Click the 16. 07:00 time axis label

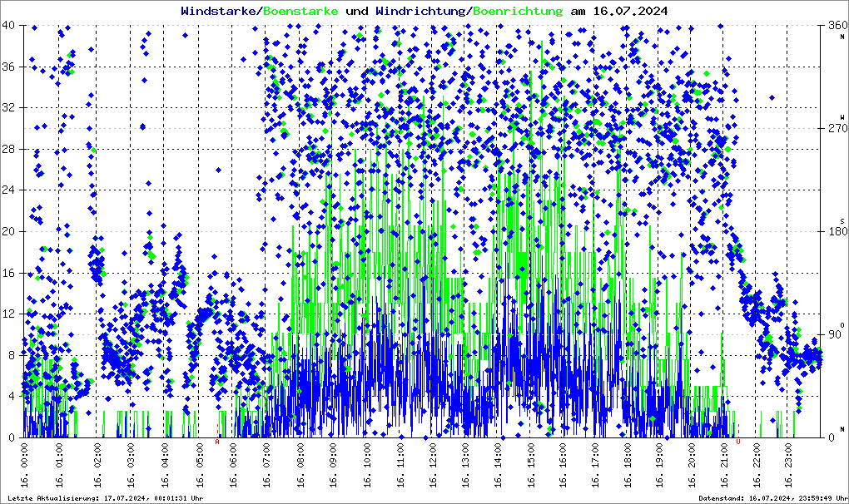click(266, 465)
